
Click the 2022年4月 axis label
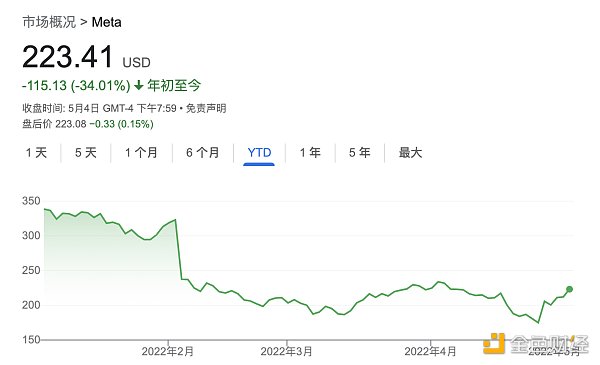click(x=430, y=351)
